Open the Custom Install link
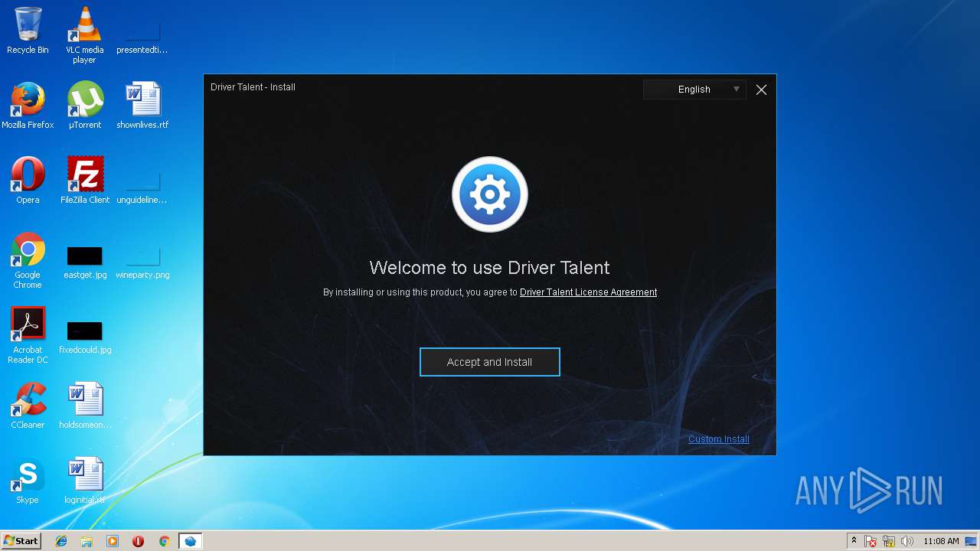Viewport: 980px width, 551px height. click(719, 439)
